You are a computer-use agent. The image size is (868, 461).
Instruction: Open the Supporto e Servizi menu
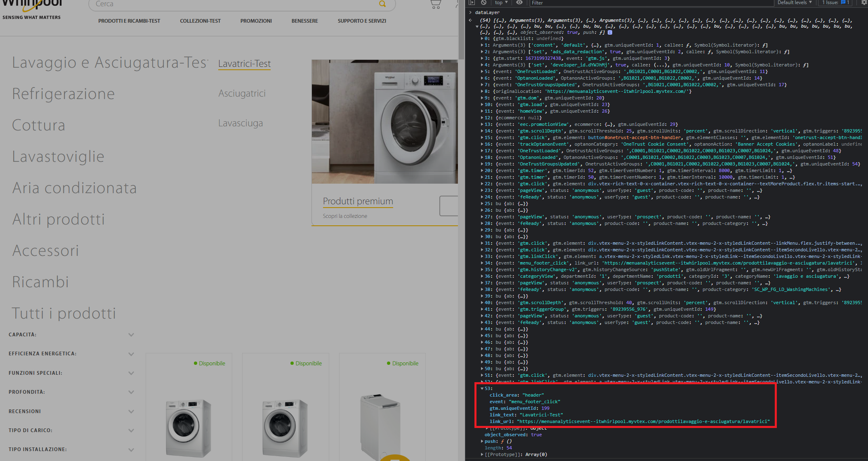(362, 21)
